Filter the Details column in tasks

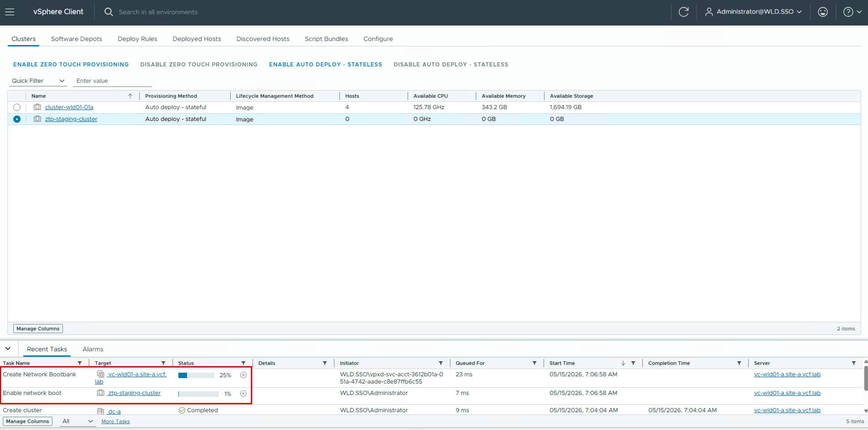(x=325, y=363)
